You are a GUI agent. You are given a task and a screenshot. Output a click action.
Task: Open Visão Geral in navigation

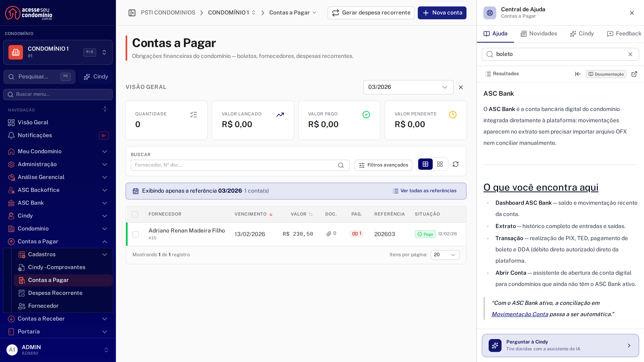click(x=58, y=122)
